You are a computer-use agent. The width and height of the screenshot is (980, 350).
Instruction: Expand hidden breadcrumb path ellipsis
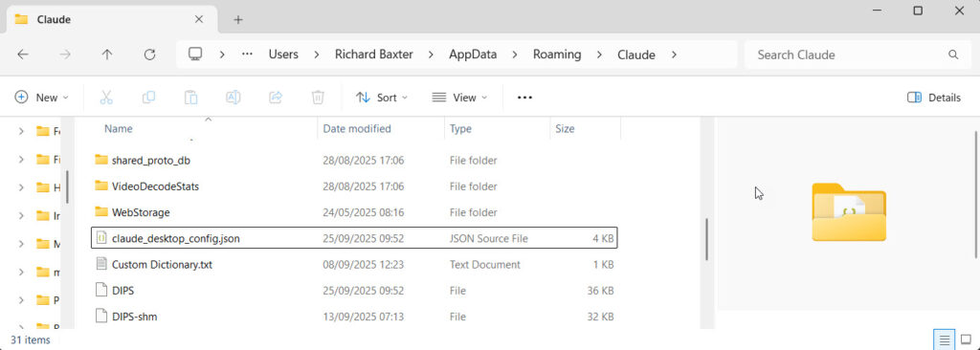pyautogui.click(x=248, y=55)
